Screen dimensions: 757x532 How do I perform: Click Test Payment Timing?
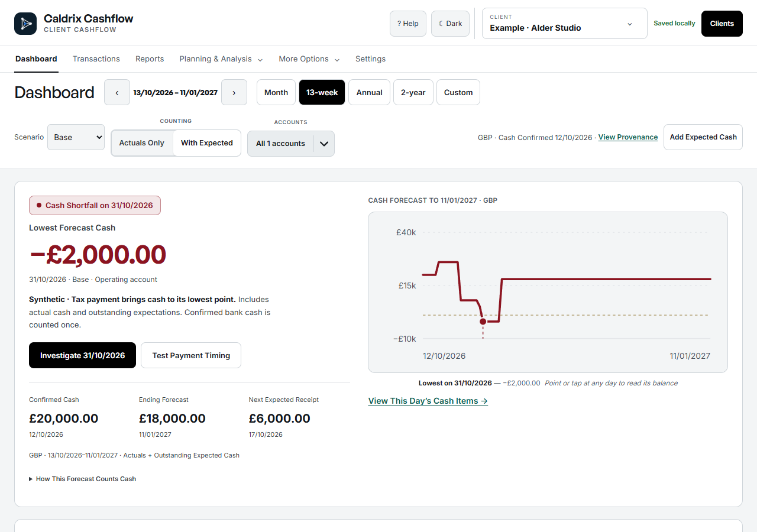pyautogui.click(x=191, y=355)
